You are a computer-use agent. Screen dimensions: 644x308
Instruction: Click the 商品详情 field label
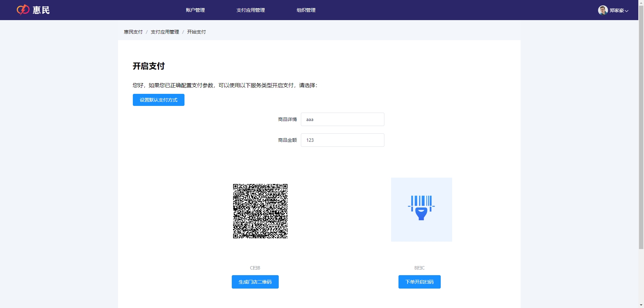pyautogui.click(x=287, y=119)
